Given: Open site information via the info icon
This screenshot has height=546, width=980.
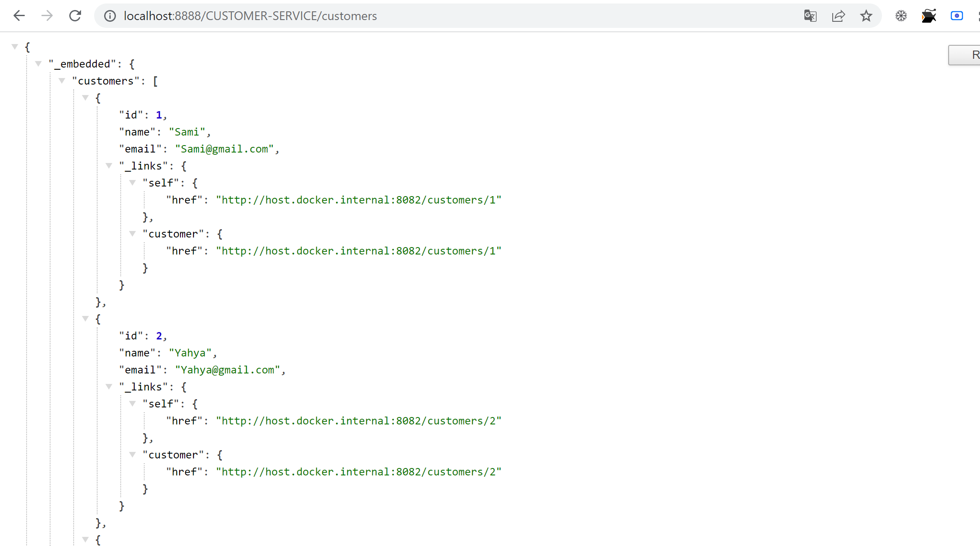Looking at the screenshot, I should coord(109,16).
